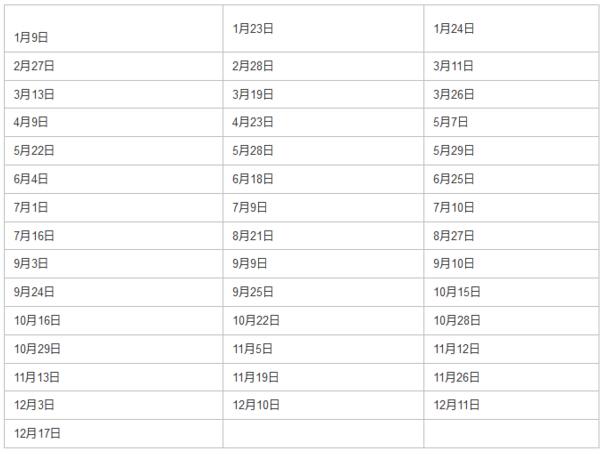Click the 10月22日 table cell
Screen dimensions: 603x454
(x=256, y=321)
